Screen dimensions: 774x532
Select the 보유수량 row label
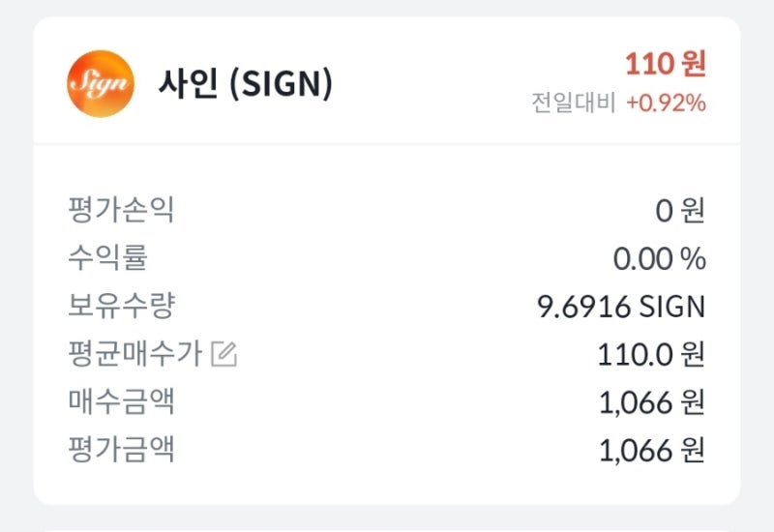tap(122, 307)
